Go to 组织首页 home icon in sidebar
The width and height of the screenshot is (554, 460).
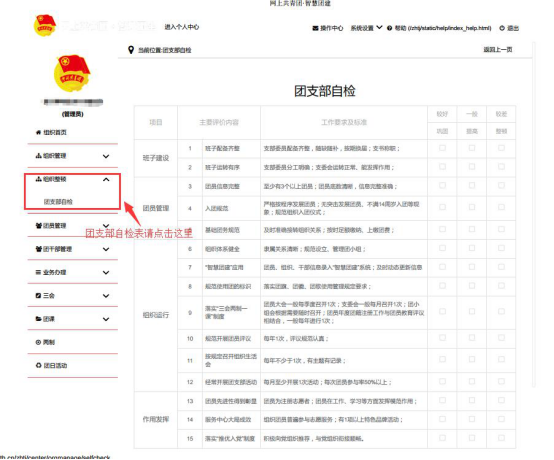tap(39, 132)
